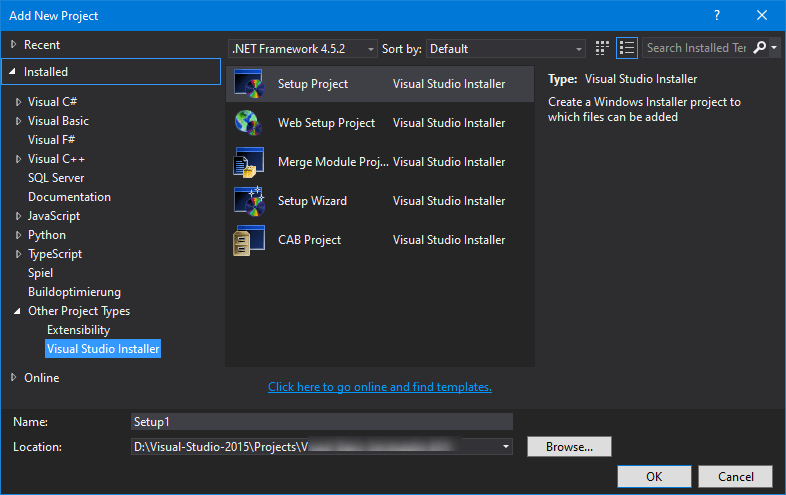786x495 pixels.
Task: Select Extensibility in the project tree
Action: coord(78,330)
